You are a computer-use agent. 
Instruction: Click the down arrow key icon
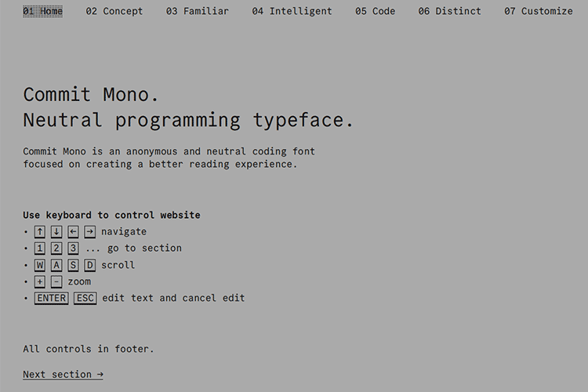(x=56, y=232)
